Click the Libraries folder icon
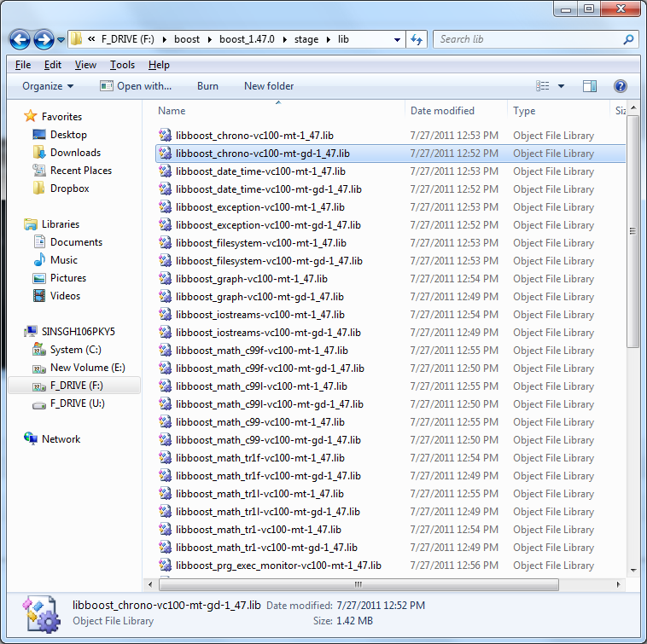The height and width of the screenshot is (644, 647). [x=31, y=224]
